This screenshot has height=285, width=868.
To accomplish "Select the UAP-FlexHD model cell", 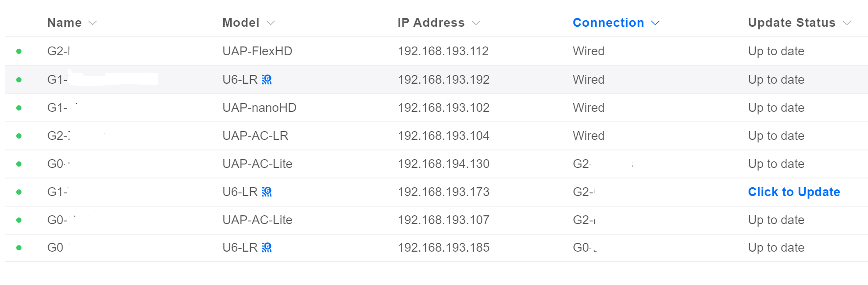I will pyautogui.click(x=257, y=51).
